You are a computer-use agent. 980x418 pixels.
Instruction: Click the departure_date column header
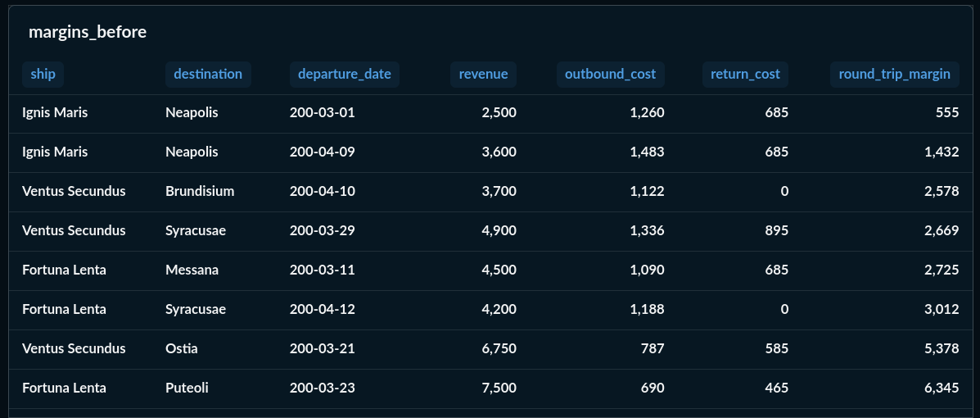tap(344, 74)
